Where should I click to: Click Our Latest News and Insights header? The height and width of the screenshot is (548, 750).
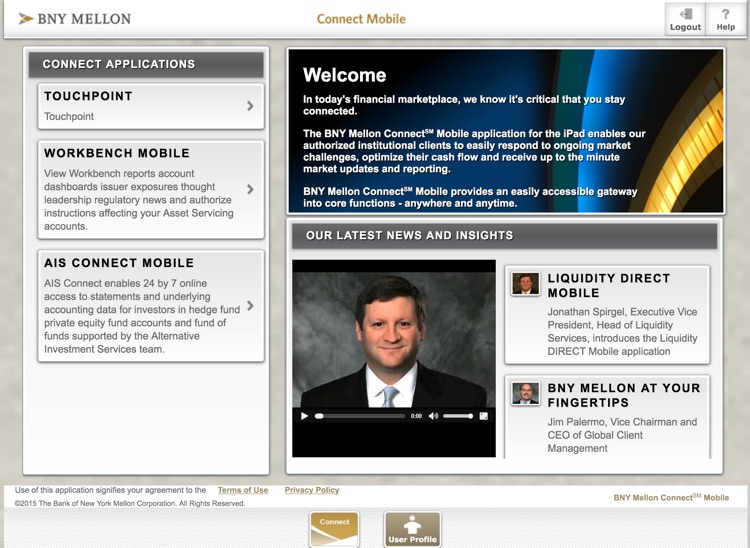[505, 236]
